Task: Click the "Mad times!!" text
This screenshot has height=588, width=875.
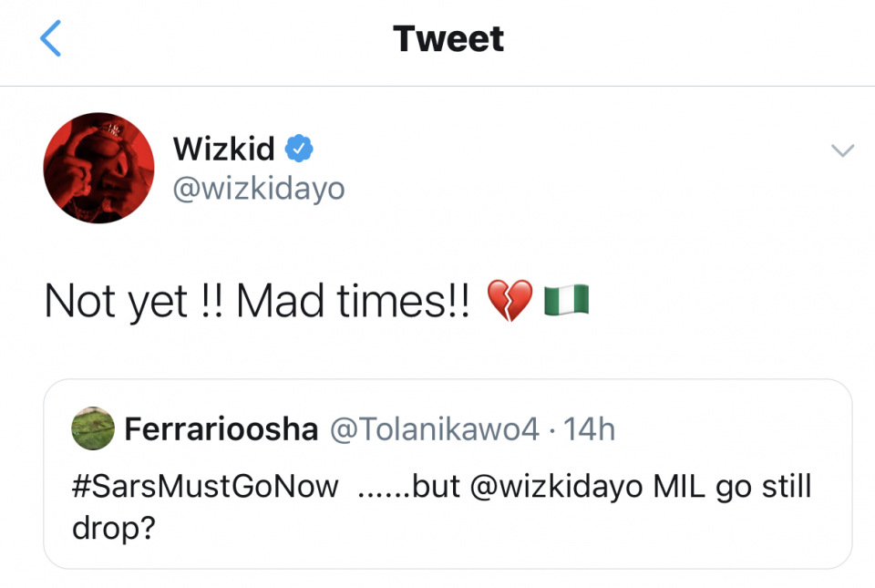Action: coord(353,302)
